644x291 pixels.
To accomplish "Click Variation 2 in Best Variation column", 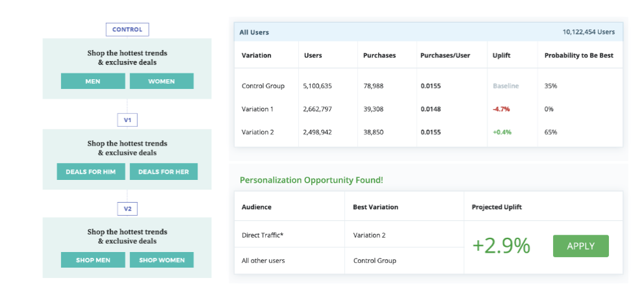I will point(369,236).
